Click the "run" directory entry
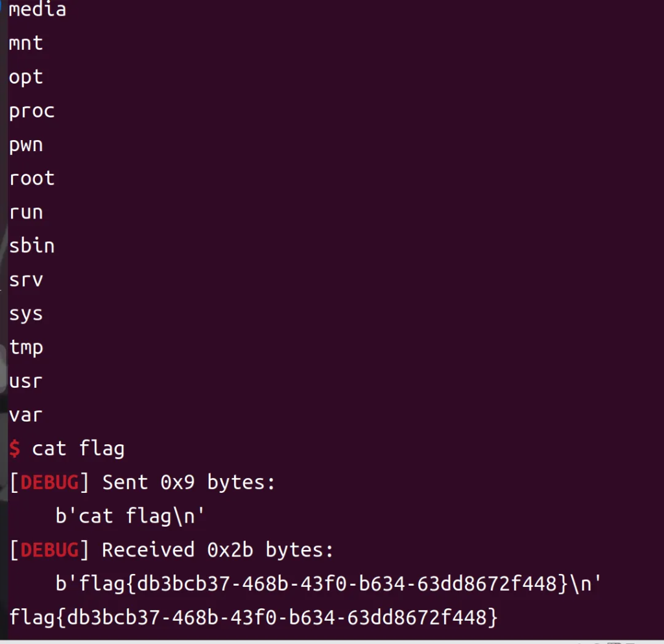 click(x=26, y=212)
